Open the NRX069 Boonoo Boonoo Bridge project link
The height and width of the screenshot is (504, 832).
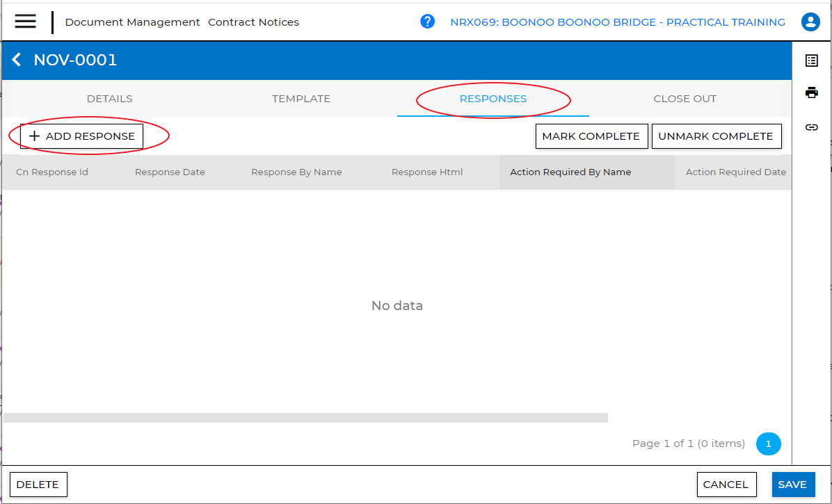(618, 22)
